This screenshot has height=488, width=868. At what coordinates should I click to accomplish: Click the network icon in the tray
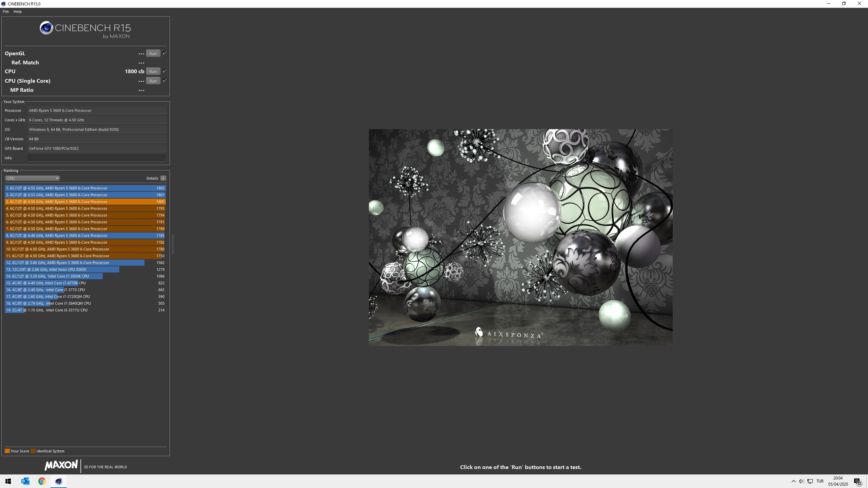pos(810,481)
